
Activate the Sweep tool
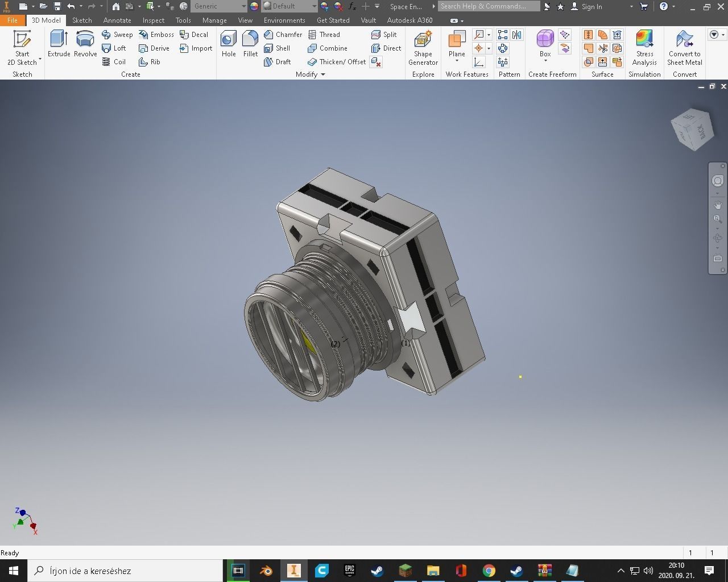[117, 34]
